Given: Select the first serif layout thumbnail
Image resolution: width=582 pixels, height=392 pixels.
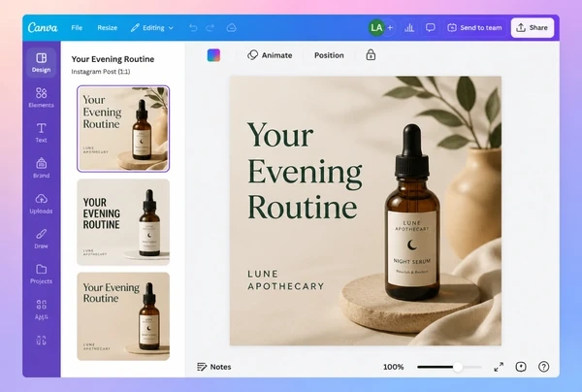Looking at the screenshot, I should [x=123, y=129].
